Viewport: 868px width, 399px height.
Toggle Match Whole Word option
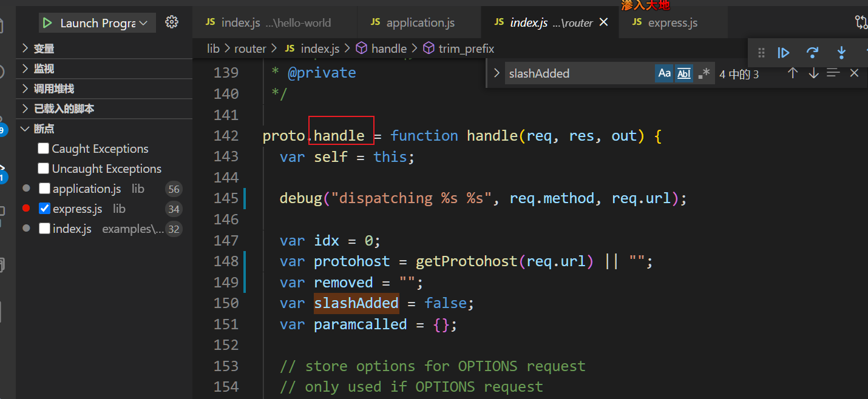pos(684,73)
